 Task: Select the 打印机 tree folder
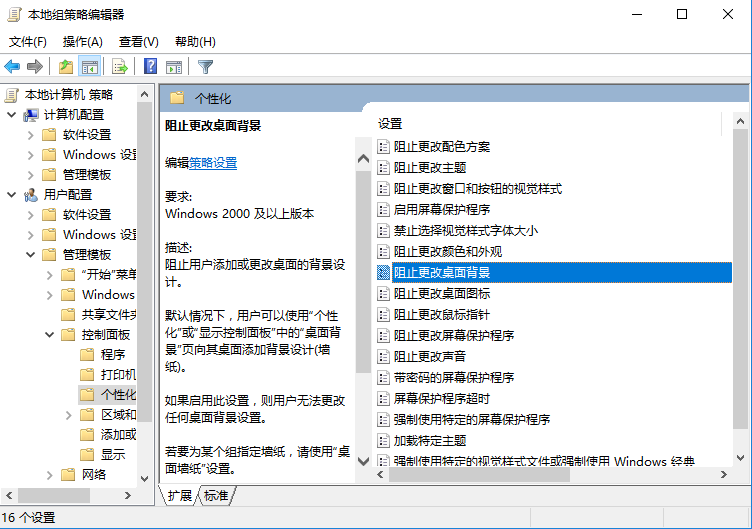coord(118,375)
